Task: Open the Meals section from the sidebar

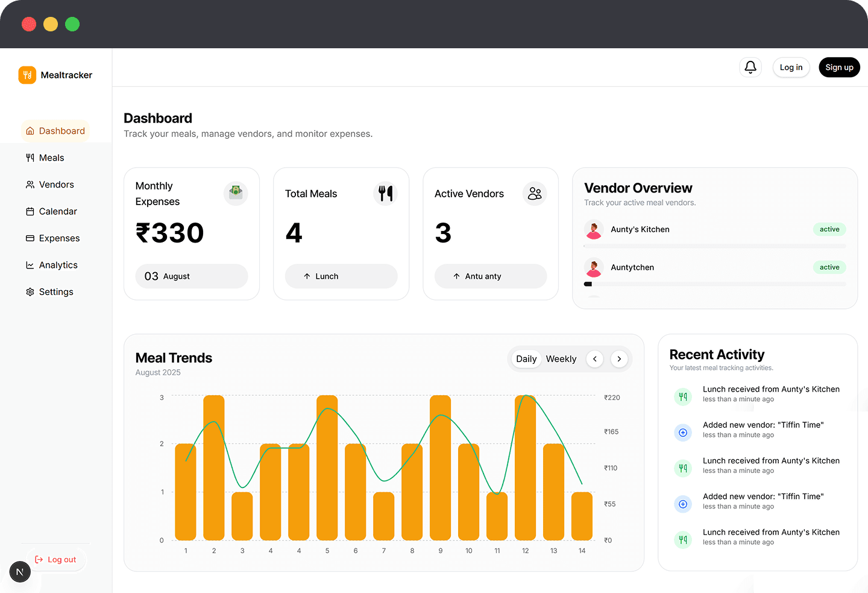Action: [51, 157]
